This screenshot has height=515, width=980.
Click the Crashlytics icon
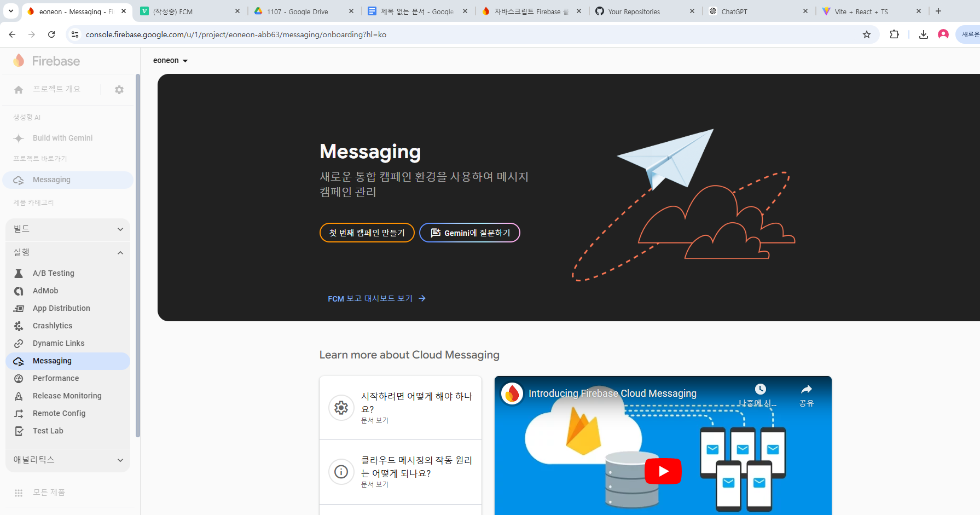click(x=19, y=326)
